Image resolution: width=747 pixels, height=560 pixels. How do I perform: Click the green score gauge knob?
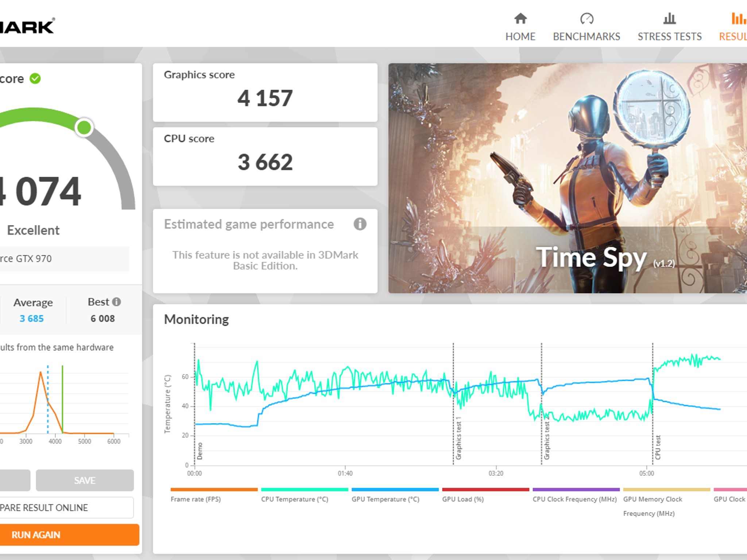pyautogui.click(x=84, y=128)
